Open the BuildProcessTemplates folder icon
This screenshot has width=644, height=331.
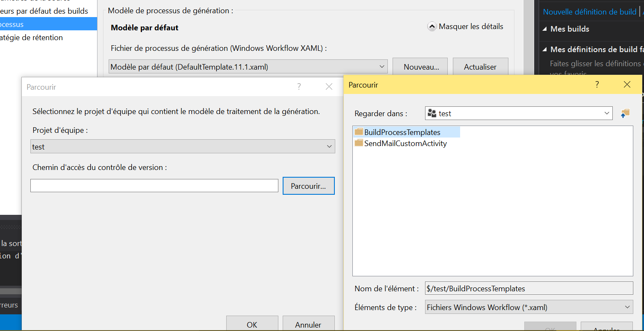358,132
